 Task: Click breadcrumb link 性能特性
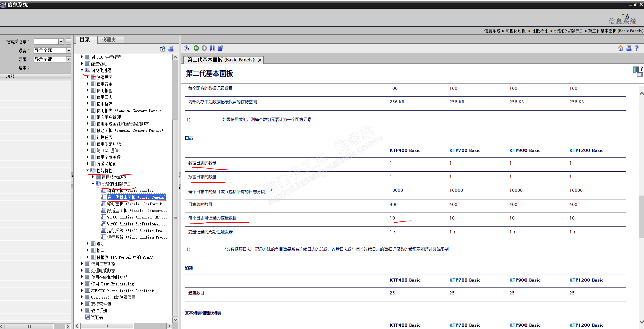(540, 31)
